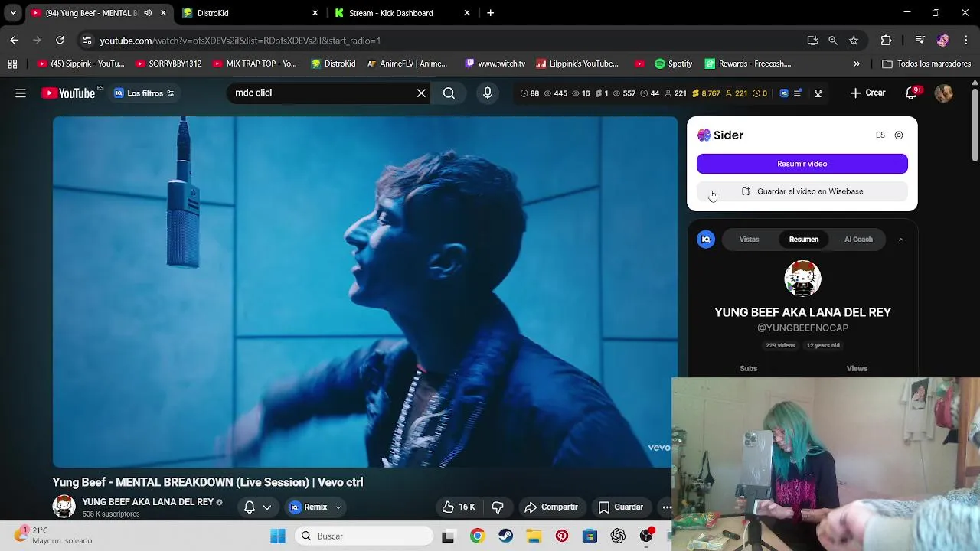The image size is (980, 551).
Task: Open notifications bell with 9+ badge
Action: [x=911, y=93]
